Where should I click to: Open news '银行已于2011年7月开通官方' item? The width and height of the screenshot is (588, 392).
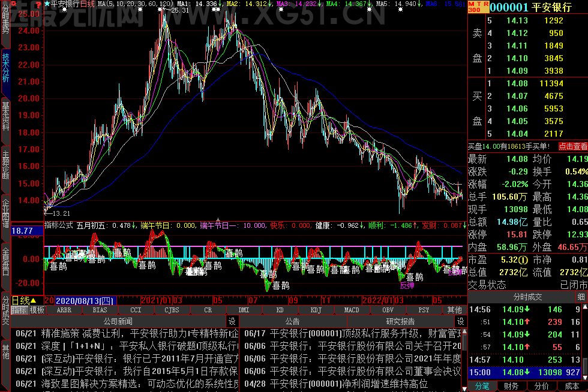click(x=127, y=358)
